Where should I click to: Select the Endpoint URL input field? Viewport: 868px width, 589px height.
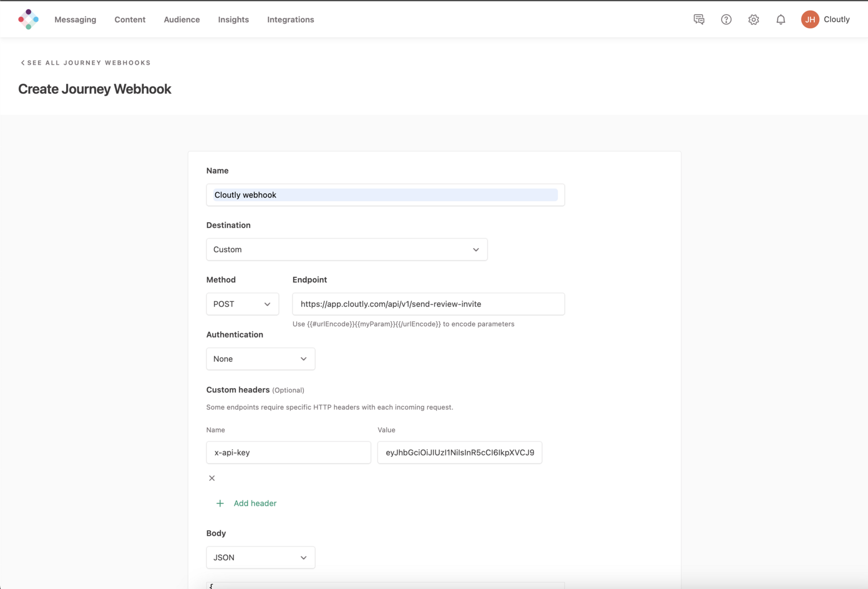click(x=428, y=304)
